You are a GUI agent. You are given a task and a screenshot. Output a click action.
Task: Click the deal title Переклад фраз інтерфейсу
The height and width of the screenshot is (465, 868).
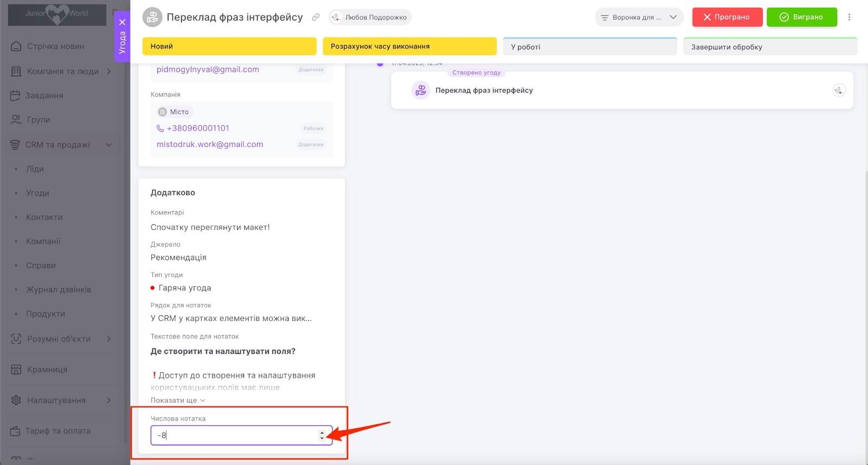click(x=234, y=17)
